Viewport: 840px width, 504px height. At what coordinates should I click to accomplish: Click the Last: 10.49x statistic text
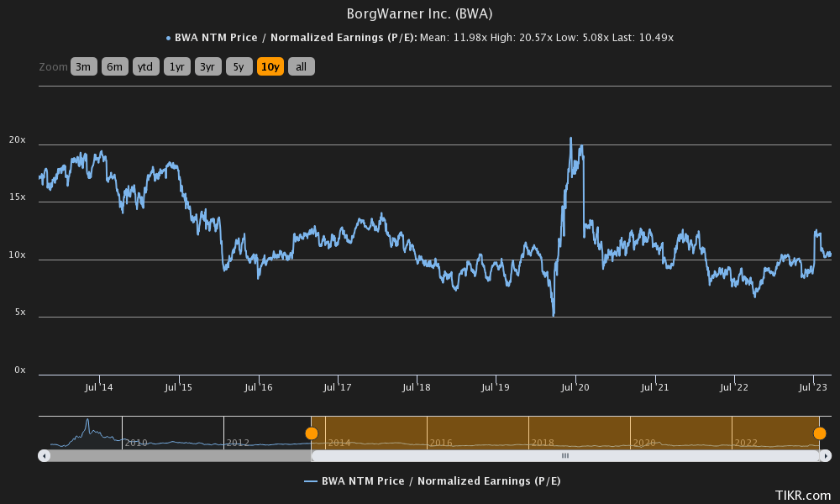click(643, 38)
